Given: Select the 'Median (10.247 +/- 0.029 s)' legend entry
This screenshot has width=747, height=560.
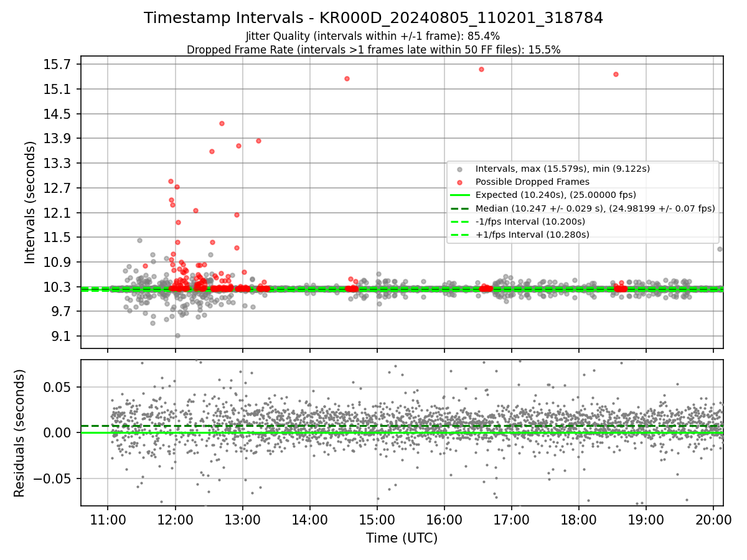Looking at the screenshot, I should tap(595, 208).
